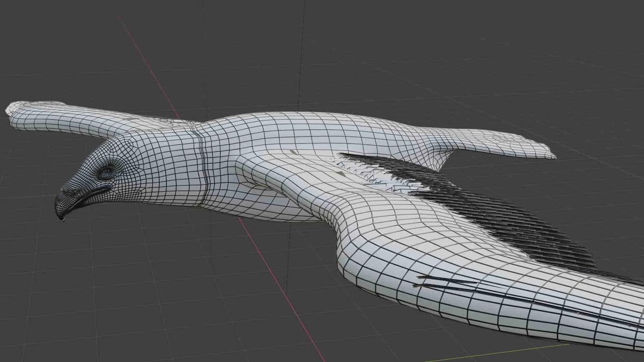Click the nostril on the upper beak
This screenshot has height=362, width=644.
(x=70, y=192)
